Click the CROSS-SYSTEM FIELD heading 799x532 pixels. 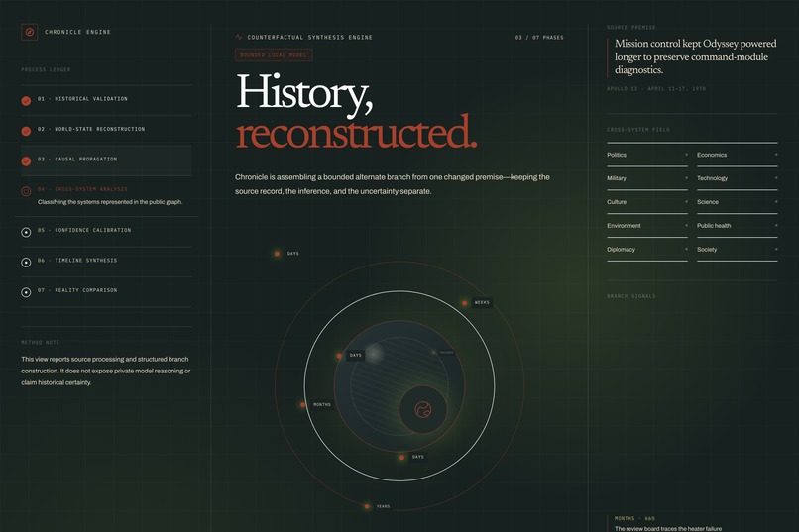pyautogui.click(x=638, y=130)
